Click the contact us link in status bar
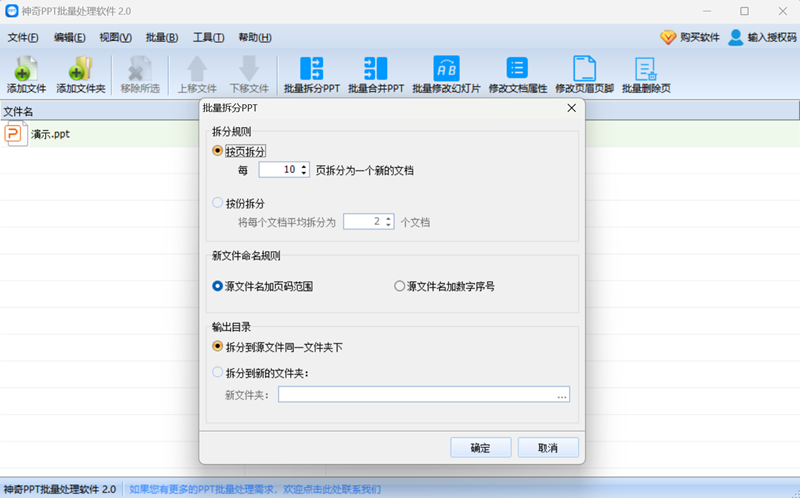This screenshot has height=498, width=800. click(255, 489)
